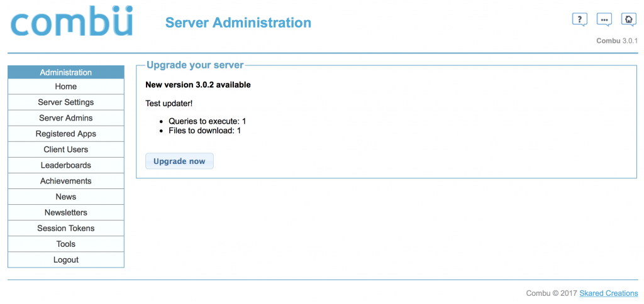Select the News menu entry
The width and height of the screenshot is (644, 304).
(65, 197)
